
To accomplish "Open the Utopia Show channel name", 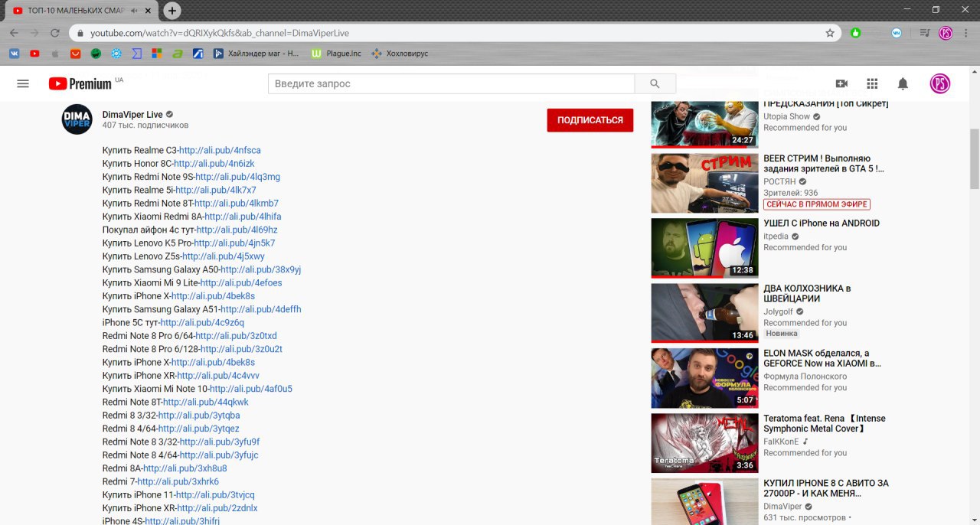I will (x=788, y=116).
